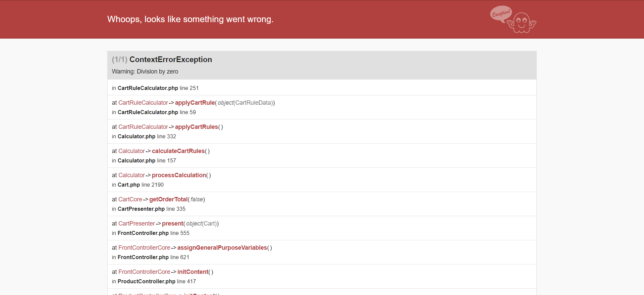Screen dimensions: 644x295
Task: Click the assignGeneralPurposeVariables method link
Action: pyautogui.click(x=222, y=248)
